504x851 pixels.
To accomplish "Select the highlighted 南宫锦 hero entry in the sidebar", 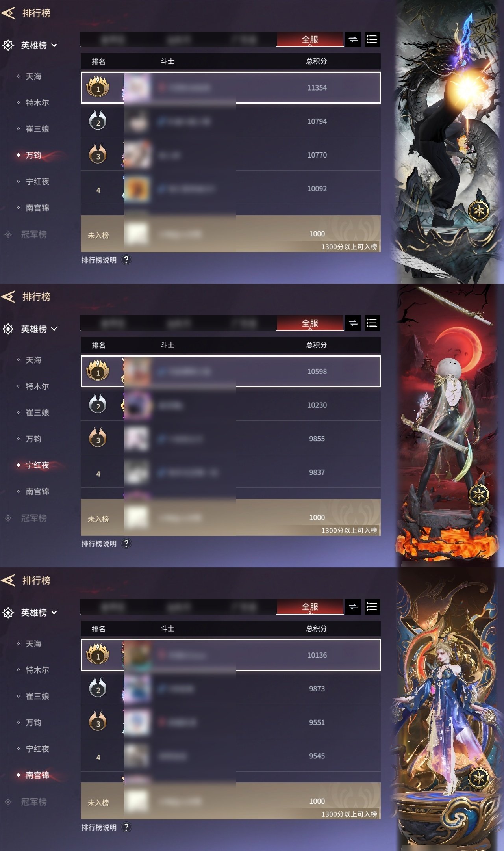I will pos(37,775).
